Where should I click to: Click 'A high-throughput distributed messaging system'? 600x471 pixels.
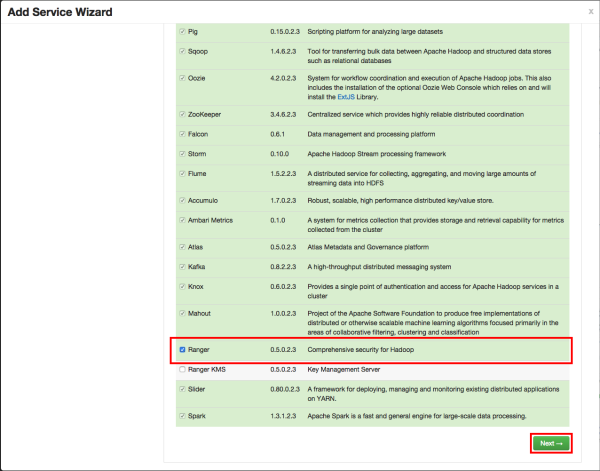[379, 267]
